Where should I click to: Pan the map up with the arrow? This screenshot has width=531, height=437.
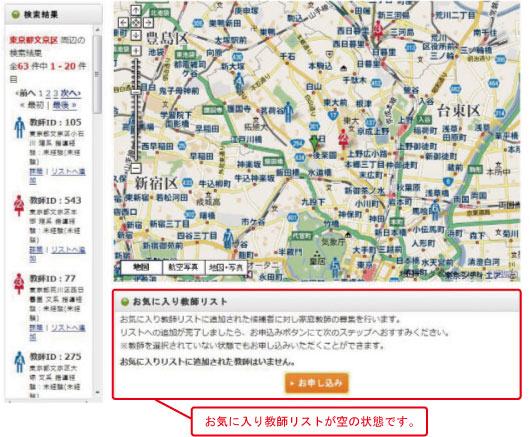pyautogui.click(x=135, y=11)
